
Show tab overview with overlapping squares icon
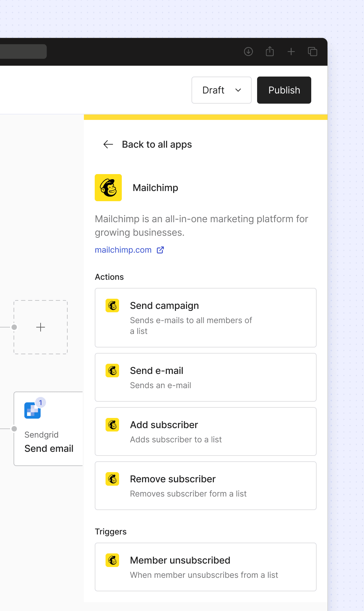[313, 51]
